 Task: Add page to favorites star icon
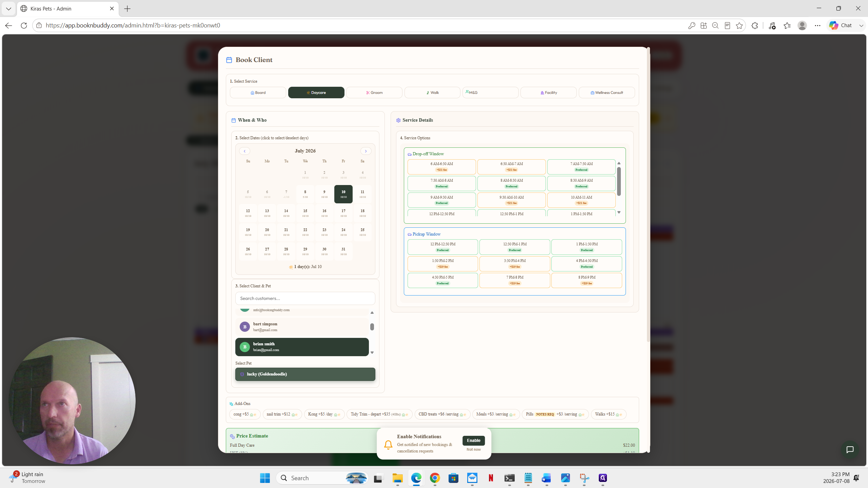click(x=739, y=25)
